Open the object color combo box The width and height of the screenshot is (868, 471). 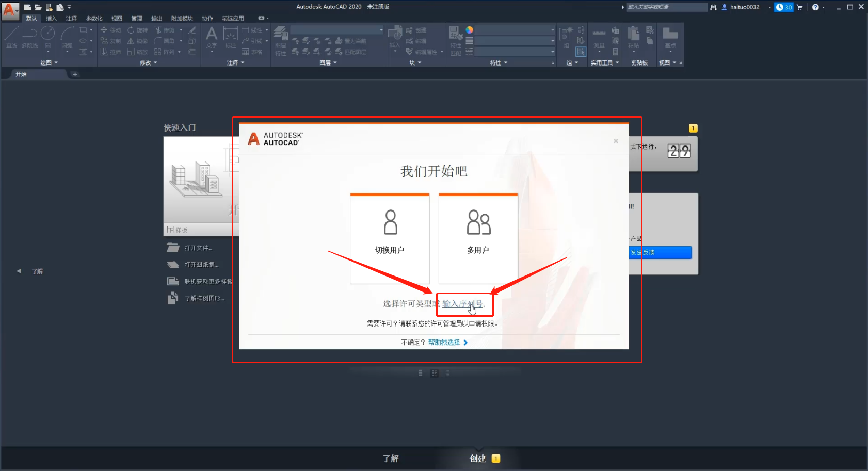pos(515,30)
